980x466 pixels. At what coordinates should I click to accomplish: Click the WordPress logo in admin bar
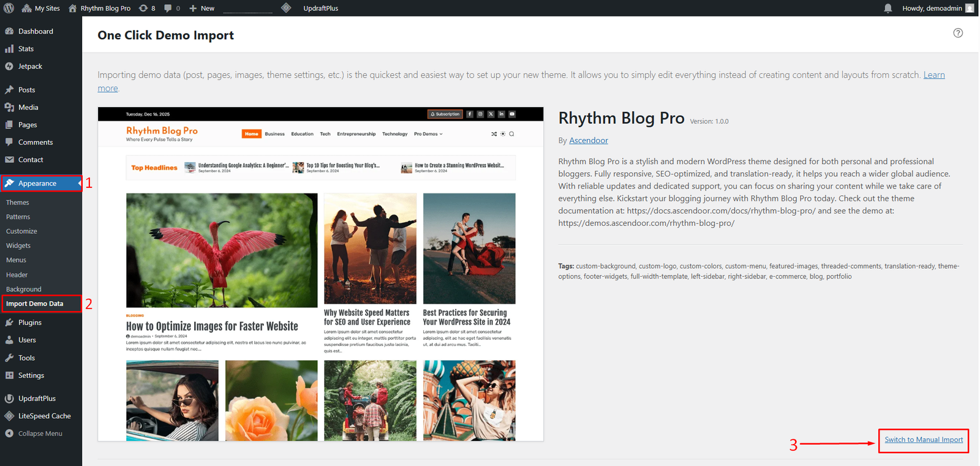pyautogui.click(x=9, y=8)
